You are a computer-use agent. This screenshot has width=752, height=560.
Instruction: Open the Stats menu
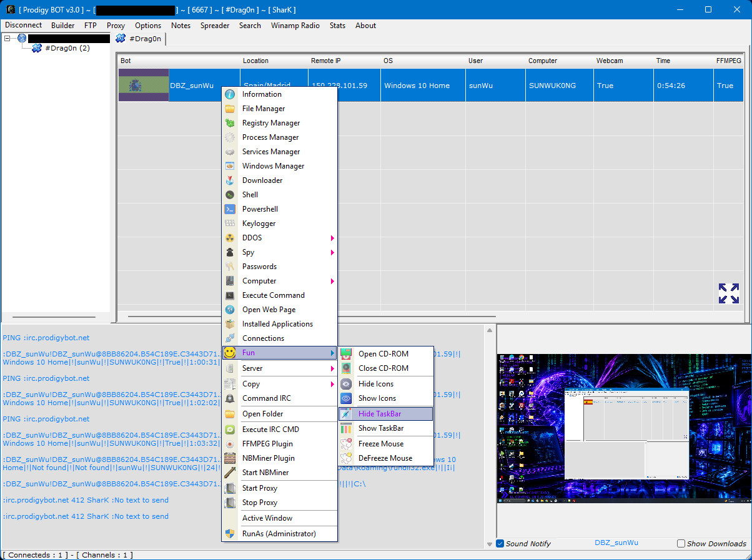[337, 26]
